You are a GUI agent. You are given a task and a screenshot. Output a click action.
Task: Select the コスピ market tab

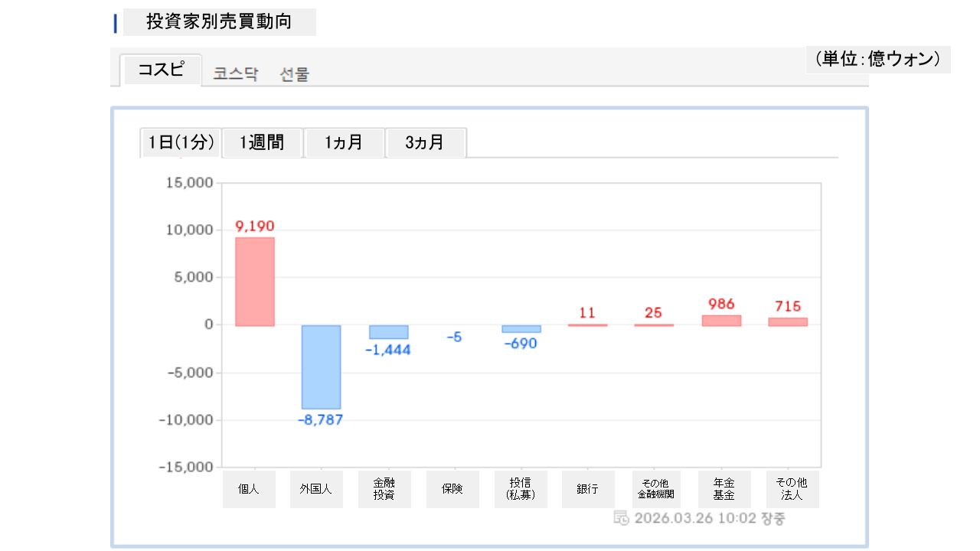point(161,70)
